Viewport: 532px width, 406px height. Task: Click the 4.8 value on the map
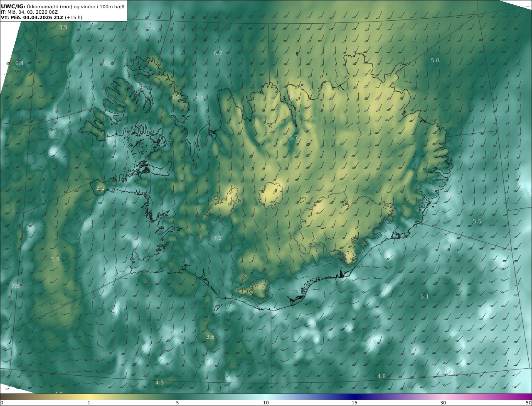click(x=382, y=377)
